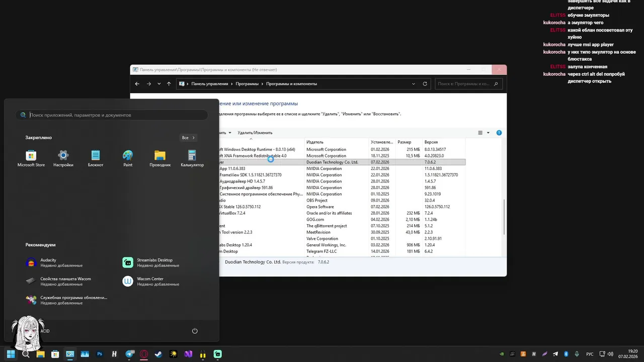
Task: Open Photoshop from taskbar
Action: pos(100,354)
